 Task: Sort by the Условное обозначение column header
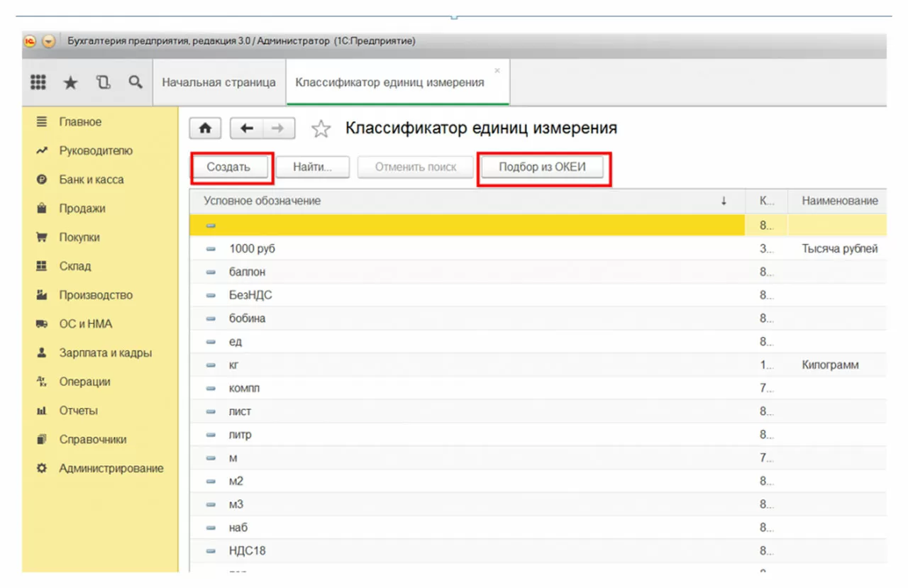tap(467, 201)
